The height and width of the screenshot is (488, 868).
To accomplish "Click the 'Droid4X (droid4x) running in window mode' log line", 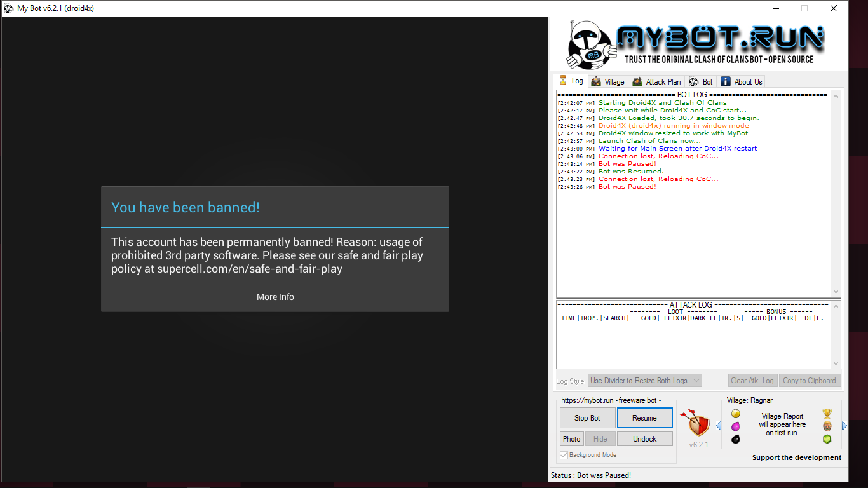I will pos(674,125).
